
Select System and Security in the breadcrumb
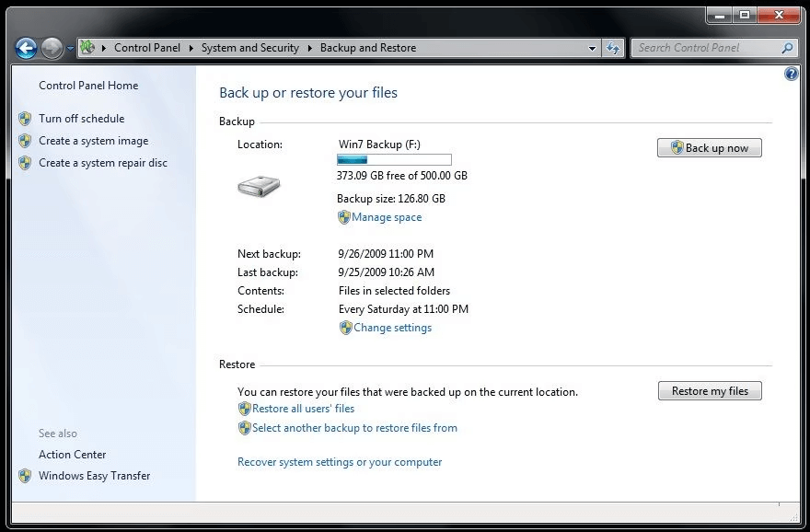(x=249, y=47)
